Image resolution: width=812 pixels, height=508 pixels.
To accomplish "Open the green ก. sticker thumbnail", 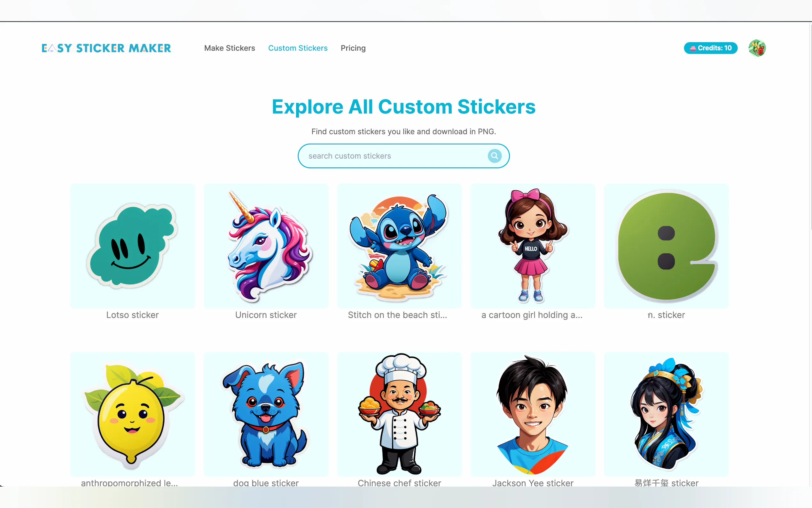I will pyautogui.click(x=666, y=246).
